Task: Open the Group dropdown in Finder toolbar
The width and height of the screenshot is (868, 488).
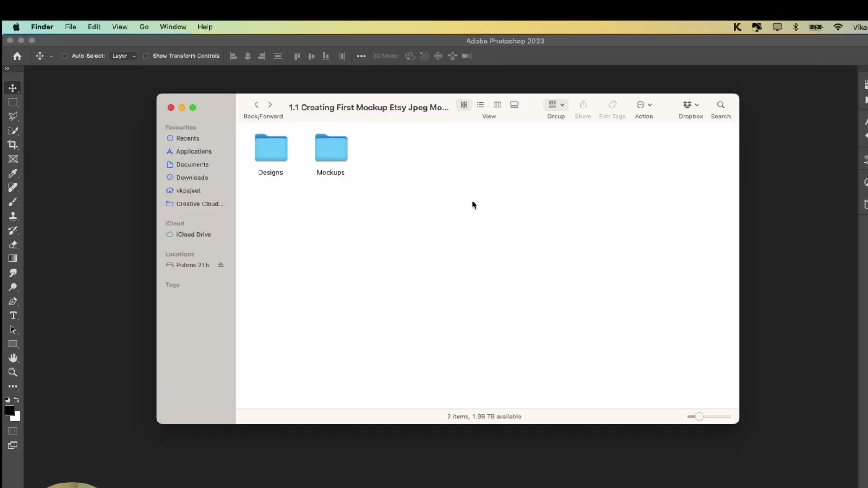Action: pos(556,105)
